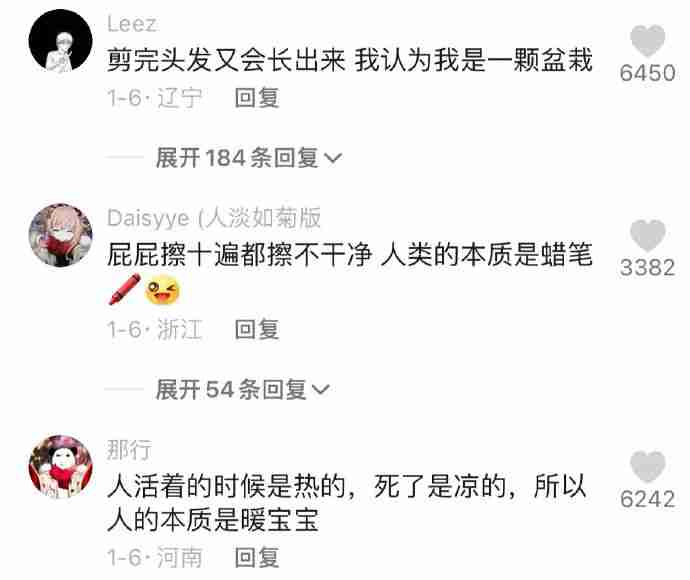Image resolution: width=690 pixels, height=580 pixels.
Task: Click chevron next to 展开 184 条回复
Action: [x=333, y=158]
